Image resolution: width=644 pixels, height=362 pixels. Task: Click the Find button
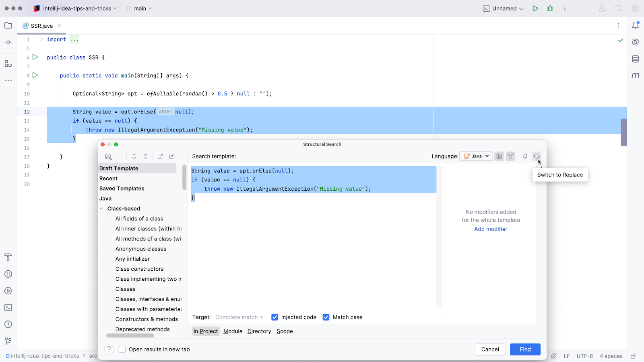525,350
